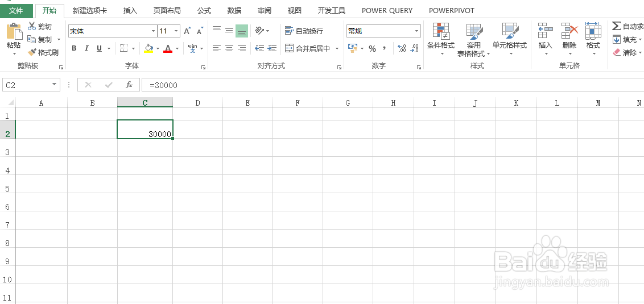Open number group dialog launcher
This screenshot has width=644, height=304.
pyautogui.click(x=419, y=67)
